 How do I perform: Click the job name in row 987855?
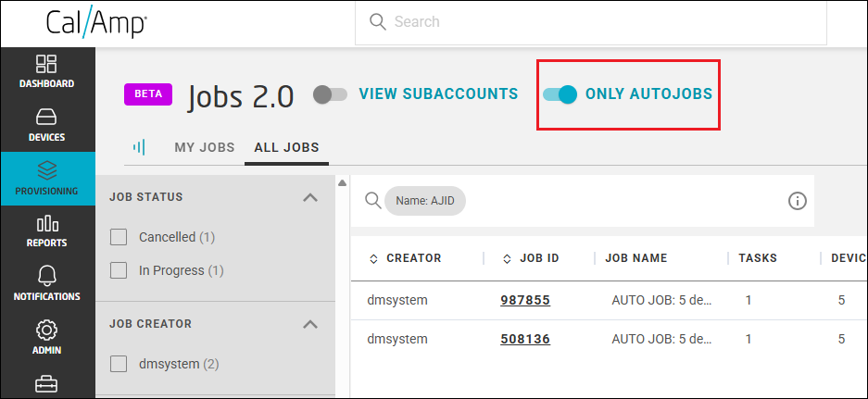coord(661,301)
